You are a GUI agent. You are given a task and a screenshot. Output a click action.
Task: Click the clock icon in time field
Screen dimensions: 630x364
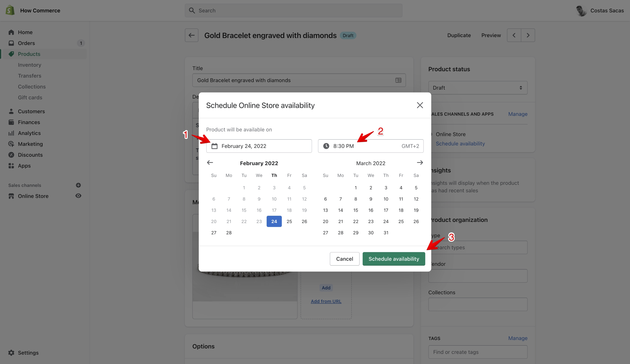pyautogui.click(x=326, y=146)
